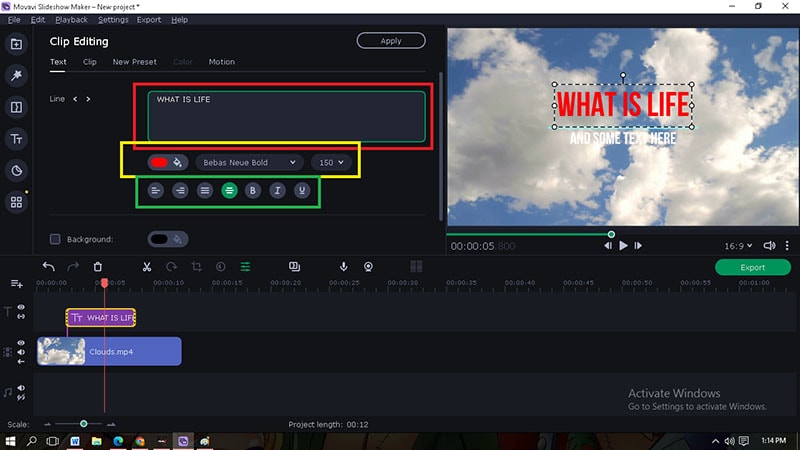Align text right
800x450 pixels.
(180, 190)
